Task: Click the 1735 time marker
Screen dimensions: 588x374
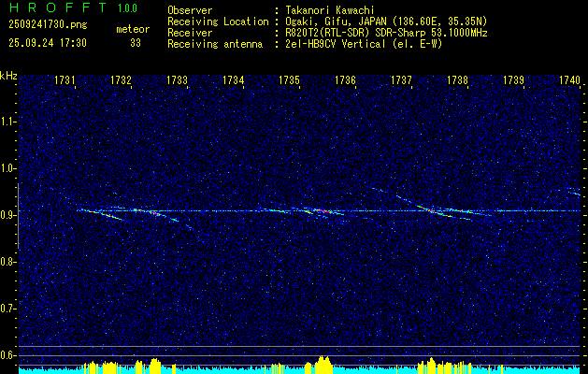Action: point(289,79)
